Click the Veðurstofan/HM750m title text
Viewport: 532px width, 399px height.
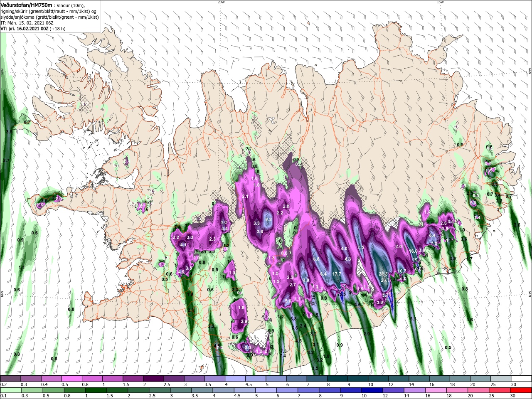click(26, 5)
